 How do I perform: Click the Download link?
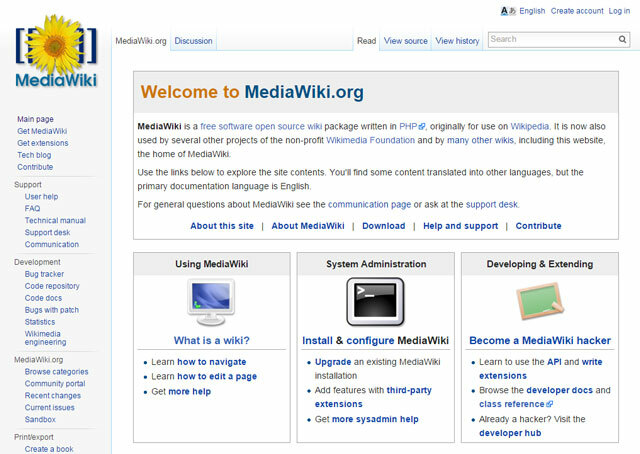click(x=384, y=226)
